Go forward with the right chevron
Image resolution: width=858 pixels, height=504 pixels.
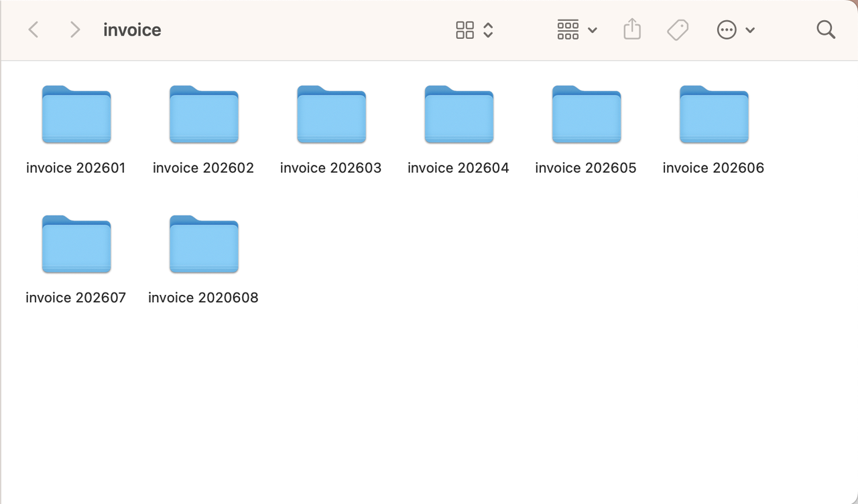[x=75, y=29]
